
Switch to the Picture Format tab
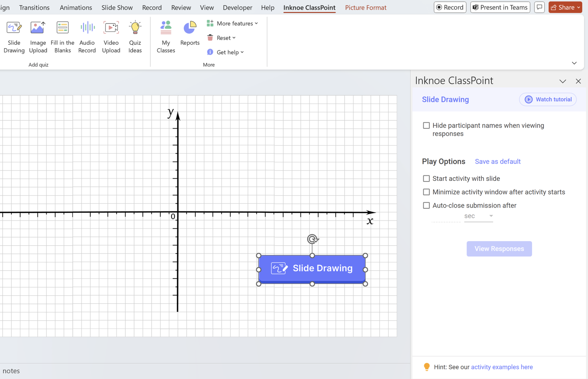tap(366, 7)
